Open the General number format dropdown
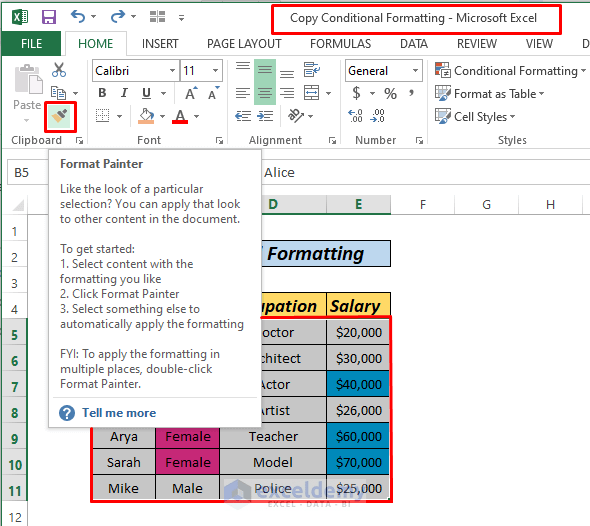 tap(415, 70)
